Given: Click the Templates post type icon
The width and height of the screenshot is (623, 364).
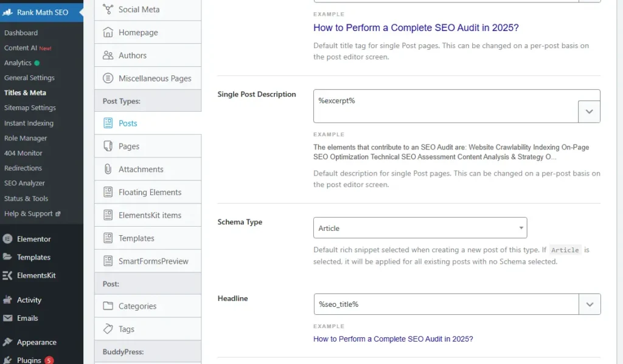Looking at the screenshot, I should click(108, 238).
